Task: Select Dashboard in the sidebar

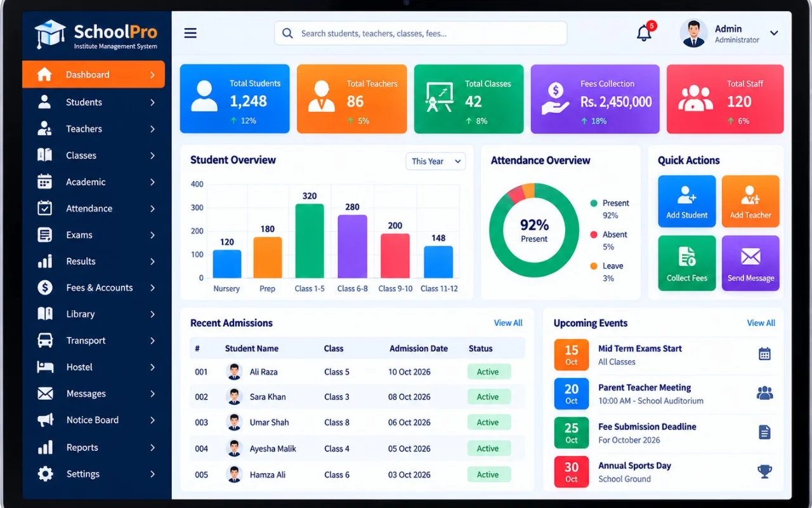Action: coord(93,74)
